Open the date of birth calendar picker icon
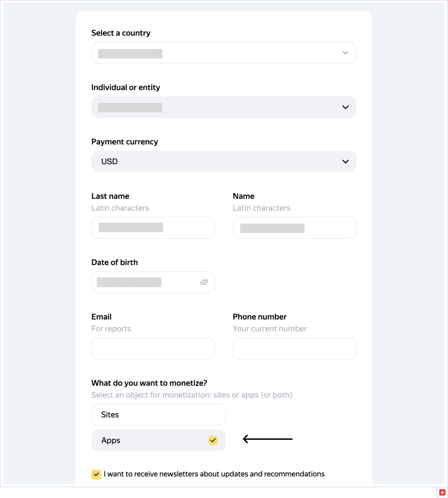This screenshot has height=498, width=448. (x=204, y=282)
